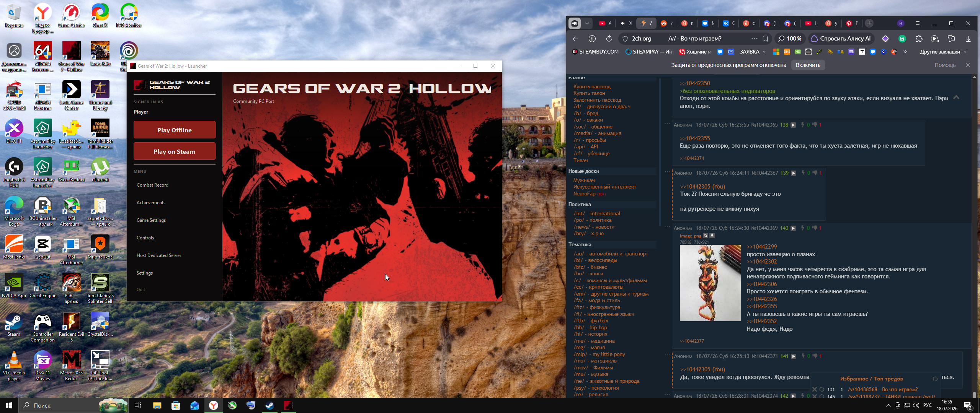The height and width of the screenshot is (413, 980).
Task: Choose Quit in the launcher menu
Action: 141,289
